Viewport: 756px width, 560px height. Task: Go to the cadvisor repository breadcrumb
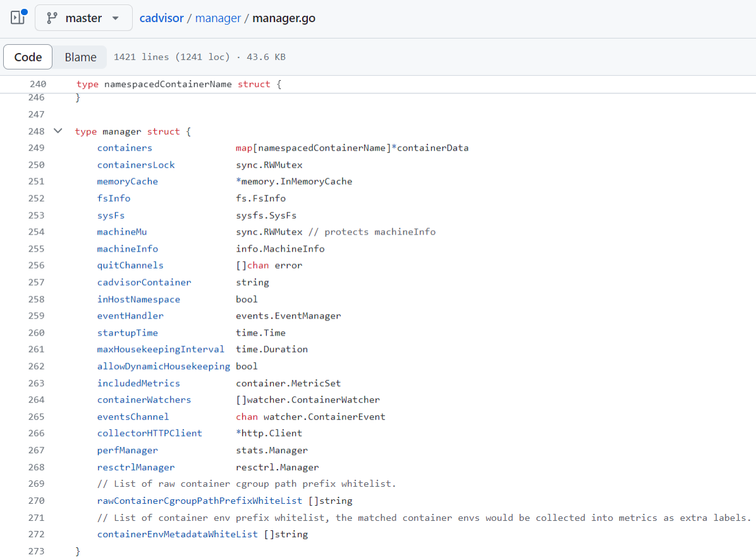tap(161, 18)
